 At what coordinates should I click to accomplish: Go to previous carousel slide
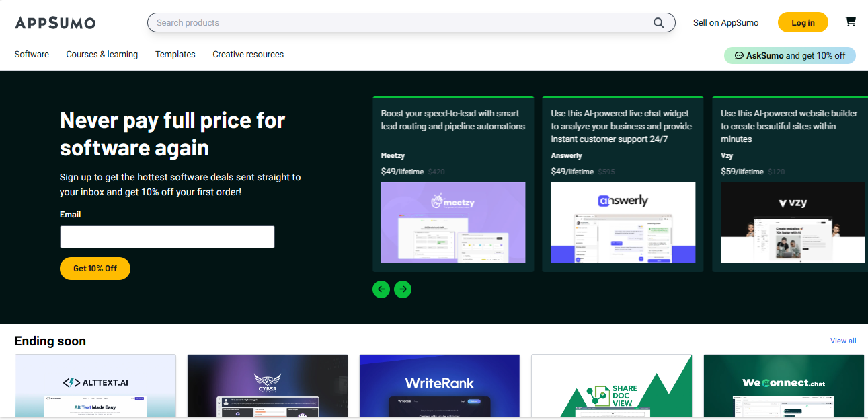[x=381, y=289]
